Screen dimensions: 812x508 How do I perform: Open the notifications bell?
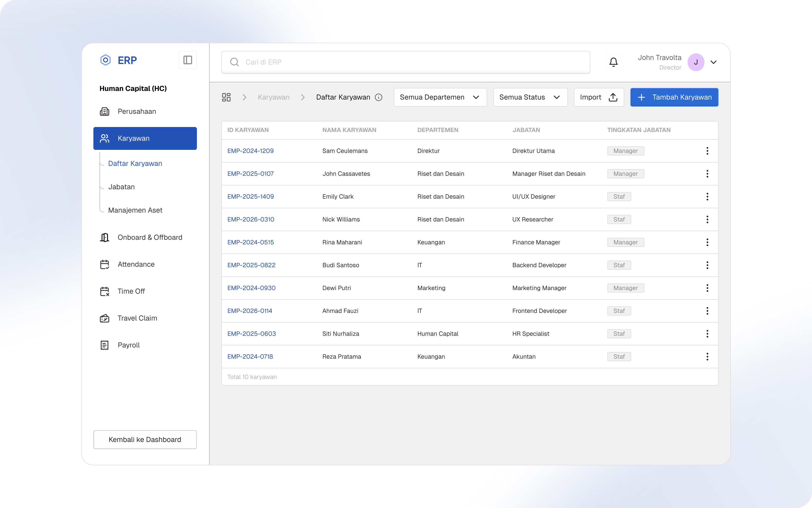coord(613,62)
